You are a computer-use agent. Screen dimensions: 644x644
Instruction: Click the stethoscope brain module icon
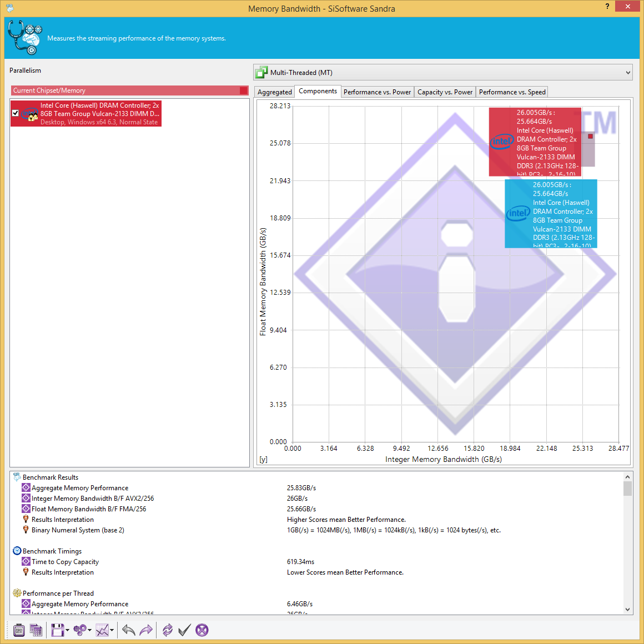[x=24, y=37]
